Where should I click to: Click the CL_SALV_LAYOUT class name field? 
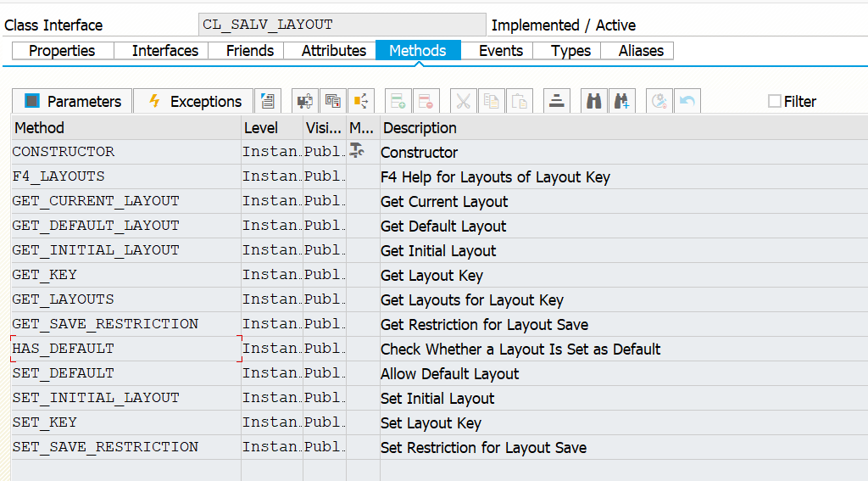tap(342, 25)
